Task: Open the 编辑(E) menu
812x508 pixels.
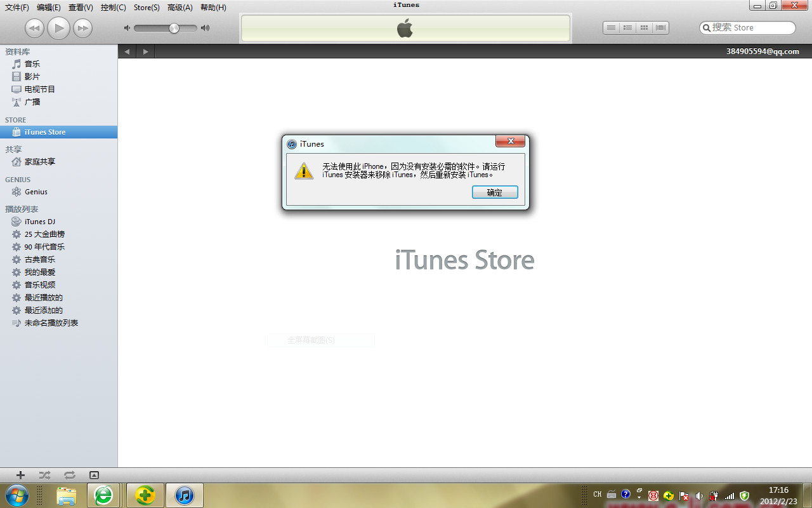Action: (49, 8)
